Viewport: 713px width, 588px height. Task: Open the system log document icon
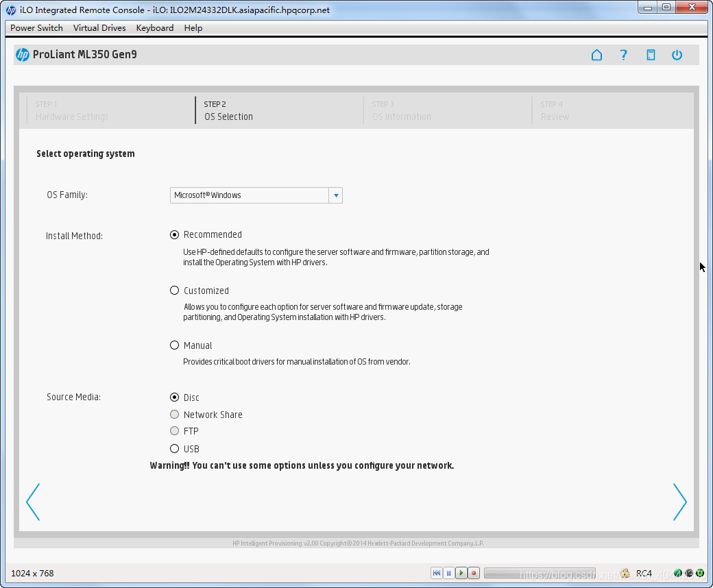(651, 55)
